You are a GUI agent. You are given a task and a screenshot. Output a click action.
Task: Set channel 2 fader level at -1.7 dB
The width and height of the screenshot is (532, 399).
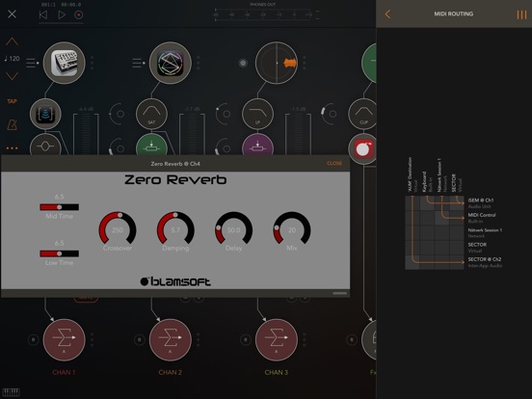coord(192,134)
